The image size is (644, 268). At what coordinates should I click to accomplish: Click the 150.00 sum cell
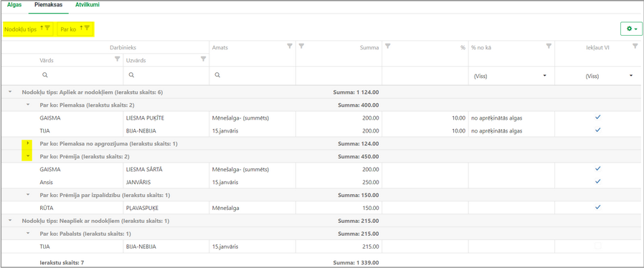point(338,208)
